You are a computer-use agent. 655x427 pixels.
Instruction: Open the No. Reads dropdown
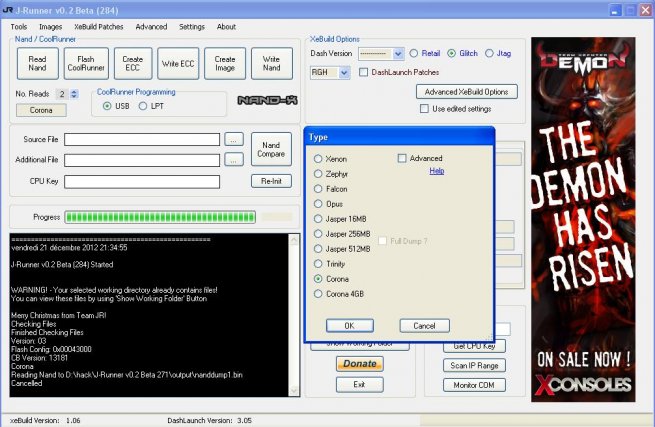point(73,94)
